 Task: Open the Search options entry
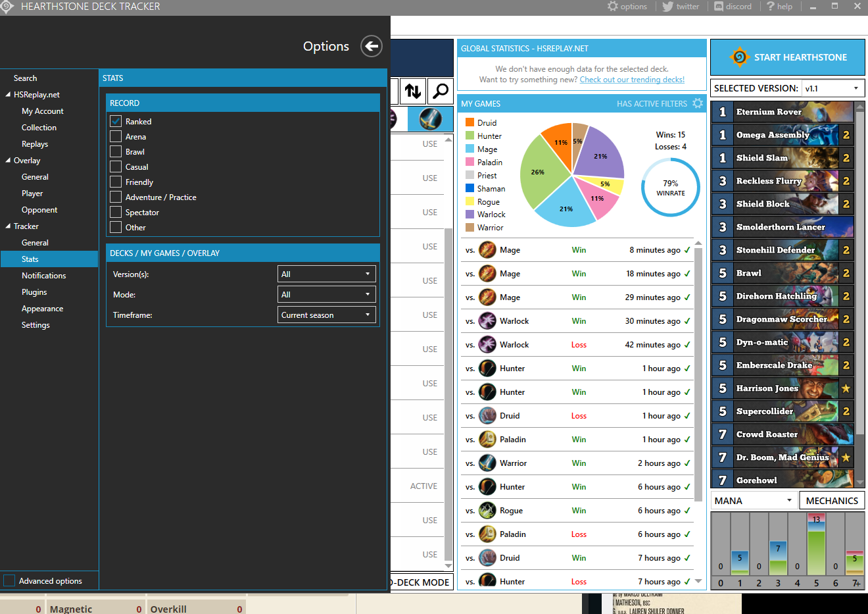(25, 78)
